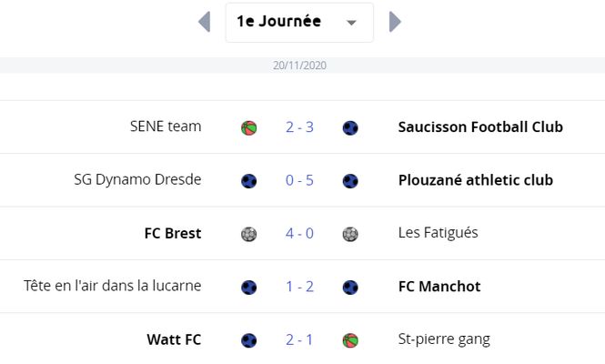The width and height of the screenshot is (605, 364).
Task: Click SENE team's red-green ball icon
Action: click(249, 127)
